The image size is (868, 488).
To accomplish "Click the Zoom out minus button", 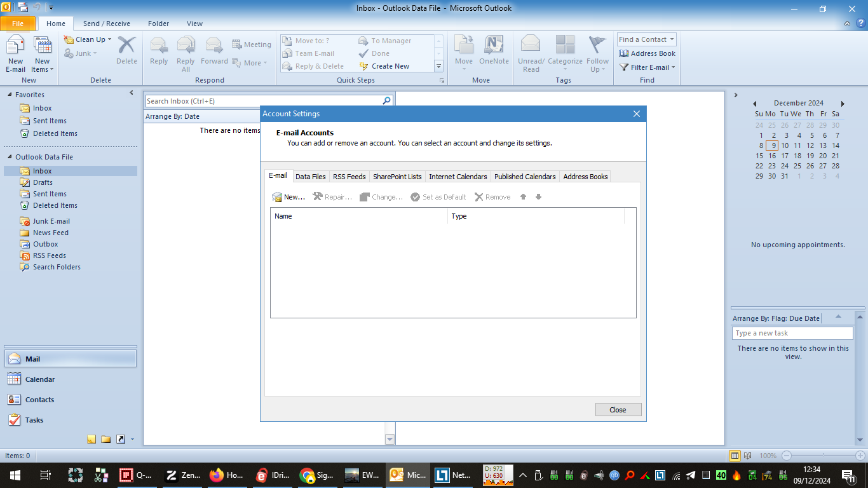I will point(786,456).
